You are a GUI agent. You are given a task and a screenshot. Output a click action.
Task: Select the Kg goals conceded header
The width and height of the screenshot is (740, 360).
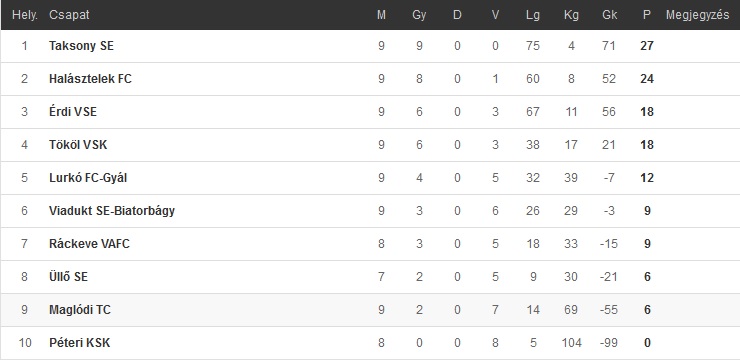571,16
